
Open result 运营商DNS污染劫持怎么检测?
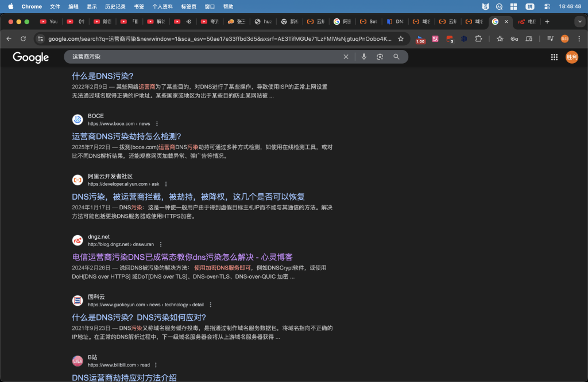tap(126, 137)
